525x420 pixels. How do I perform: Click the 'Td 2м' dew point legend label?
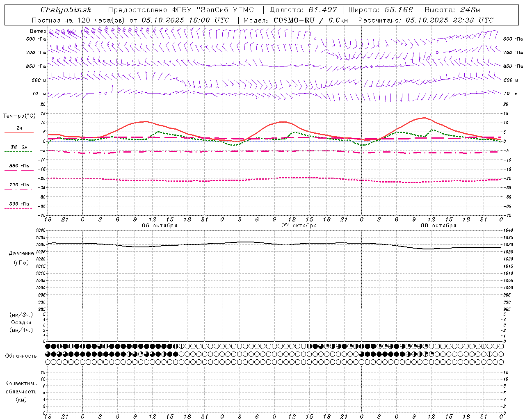click(19, 147)
